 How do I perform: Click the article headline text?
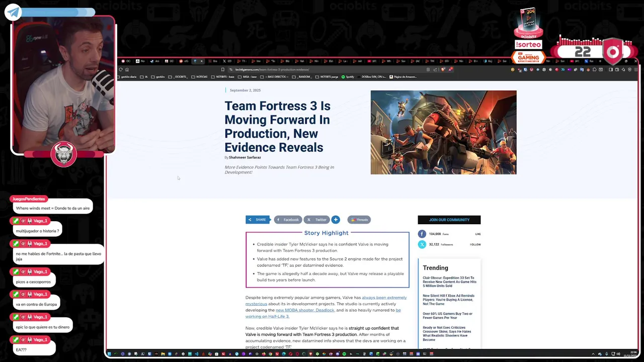click(277, 127)
